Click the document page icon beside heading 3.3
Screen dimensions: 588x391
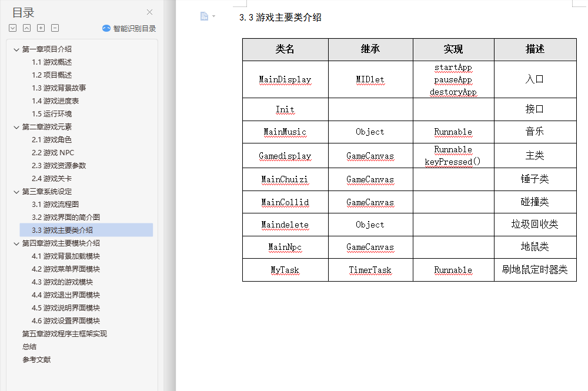204,16
